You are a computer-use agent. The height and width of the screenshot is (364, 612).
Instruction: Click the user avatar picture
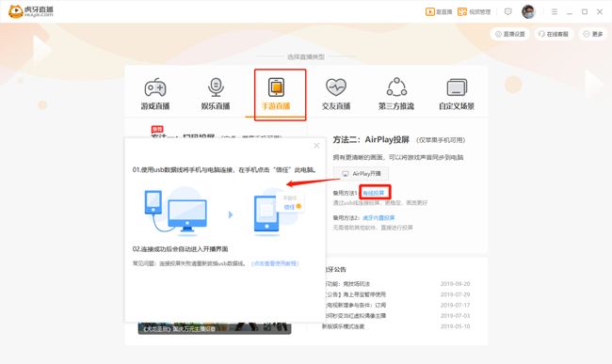[528, 11]
